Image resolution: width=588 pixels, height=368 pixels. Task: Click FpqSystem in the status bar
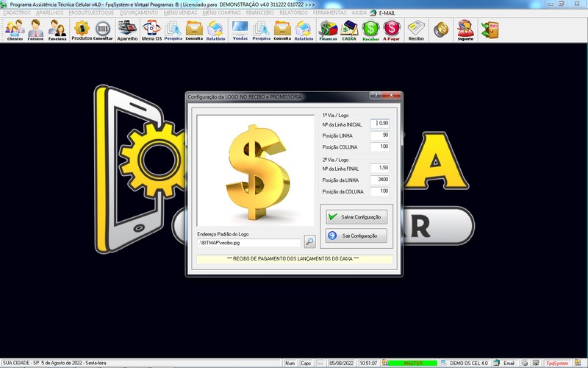(557, 363)
